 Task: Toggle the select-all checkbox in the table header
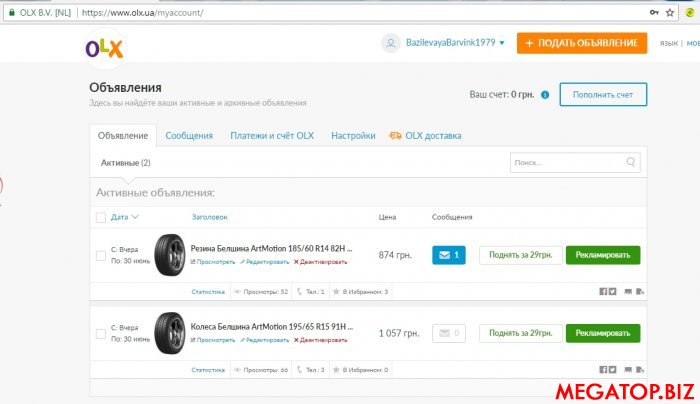point(101,217)
